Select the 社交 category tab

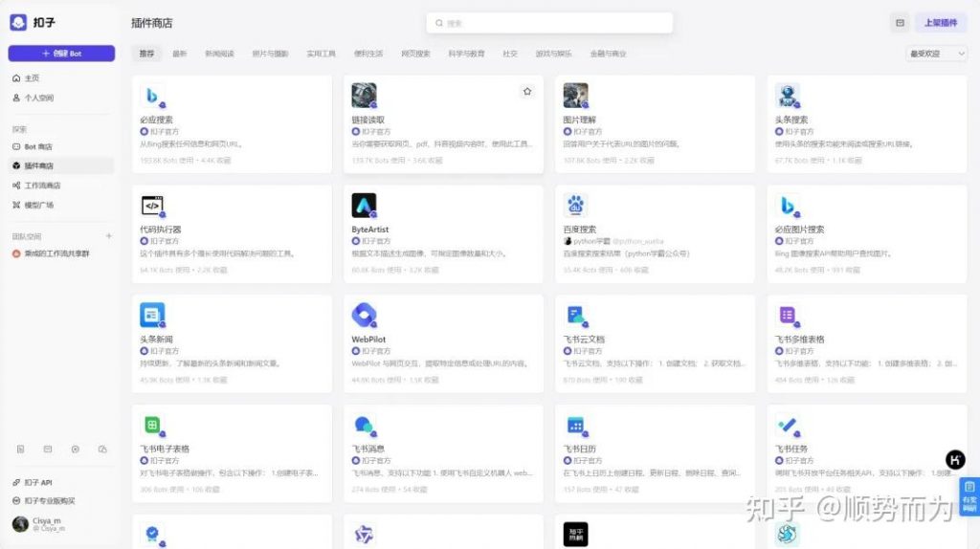point(510,54)
